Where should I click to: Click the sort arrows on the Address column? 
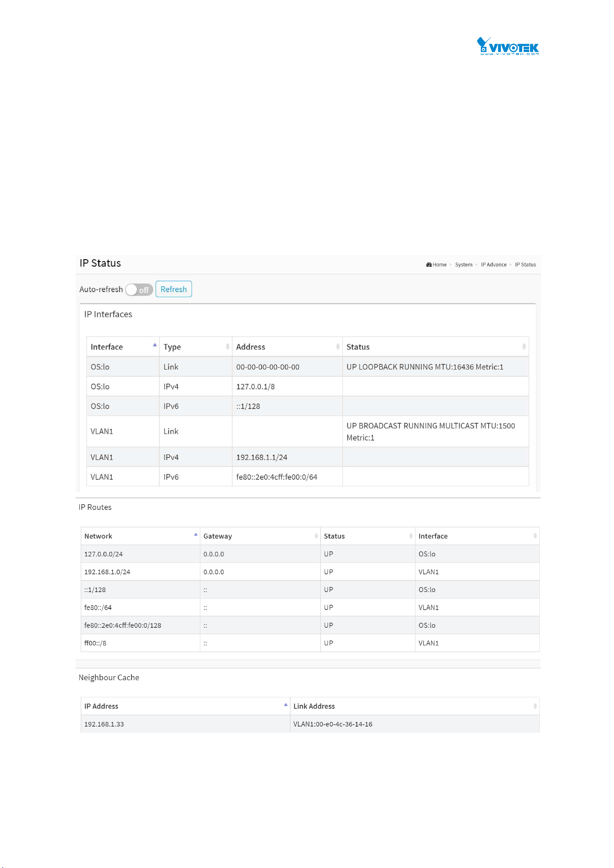(x=338, y=347)
